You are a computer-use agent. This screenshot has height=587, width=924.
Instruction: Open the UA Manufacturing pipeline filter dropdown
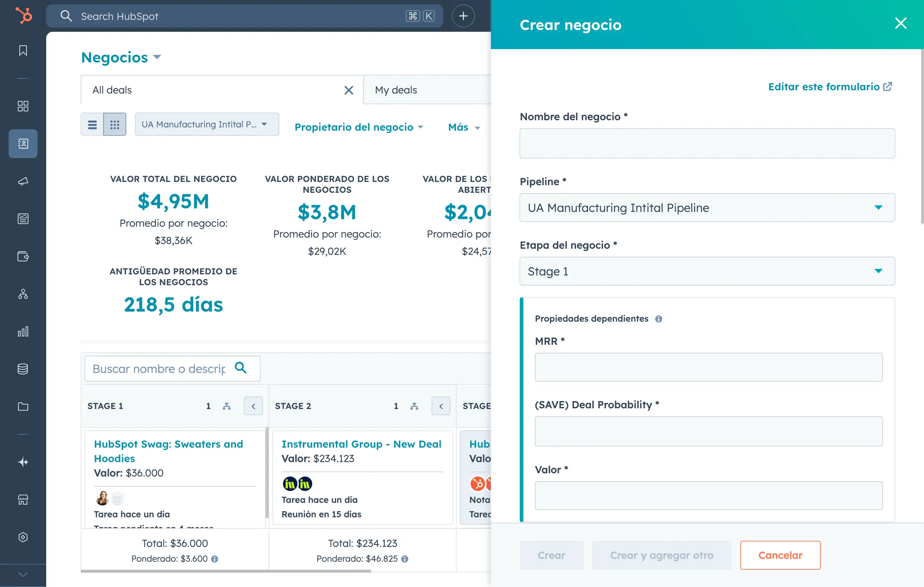coord(207,125)
